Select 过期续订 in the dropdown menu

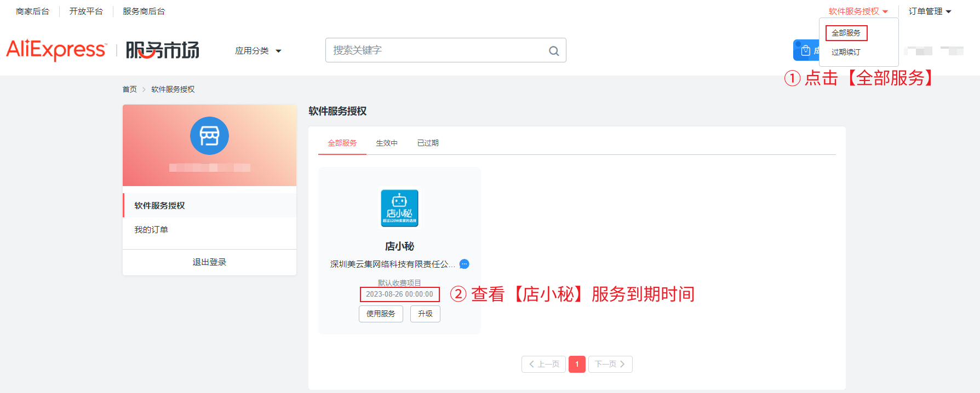pyautogui.click(x=846, y=52)
